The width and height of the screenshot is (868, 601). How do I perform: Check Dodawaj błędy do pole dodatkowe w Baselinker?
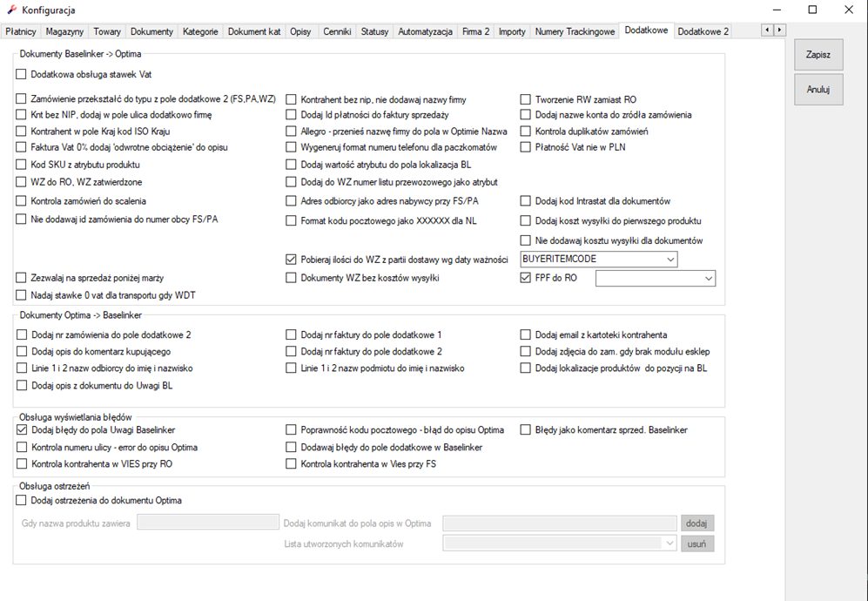pos(291,447)
